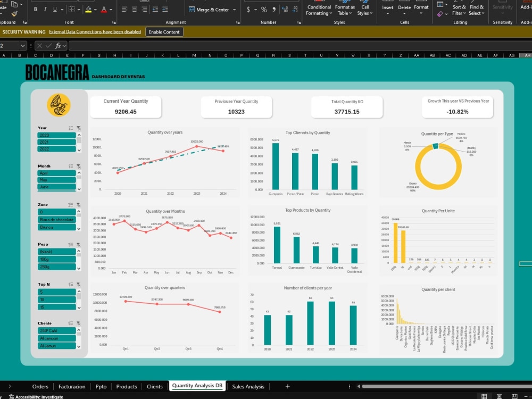Open the Find & Select menu

(x=477, y=10)
